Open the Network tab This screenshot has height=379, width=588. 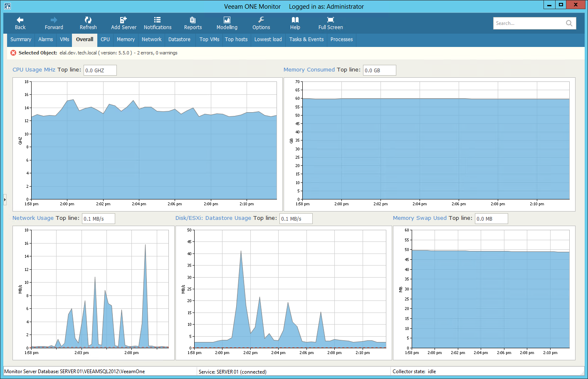point(151,39)
